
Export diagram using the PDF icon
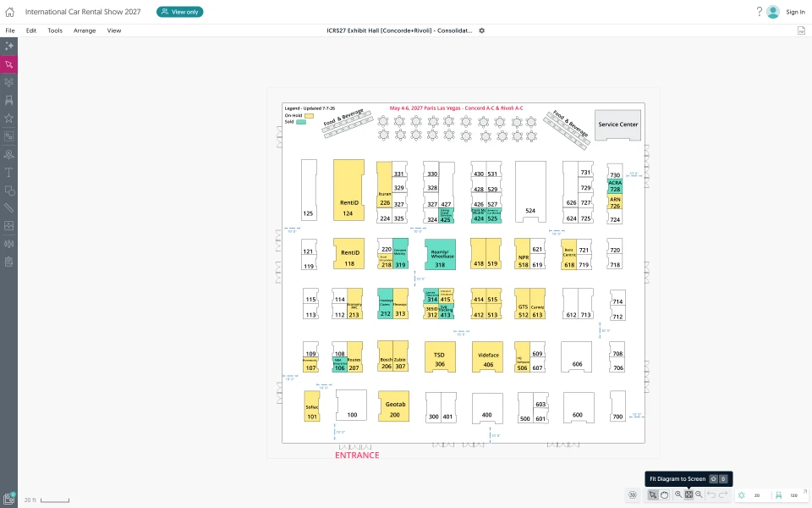tap(801, 30)
